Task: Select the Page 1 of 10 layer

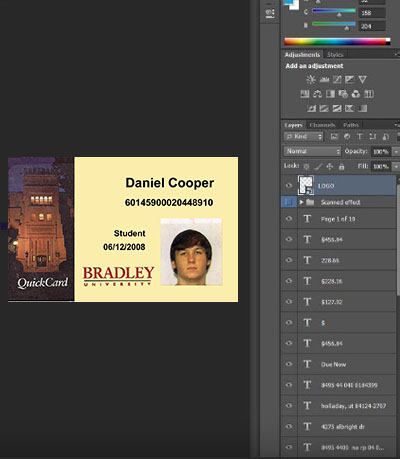Action: [338, 219]
